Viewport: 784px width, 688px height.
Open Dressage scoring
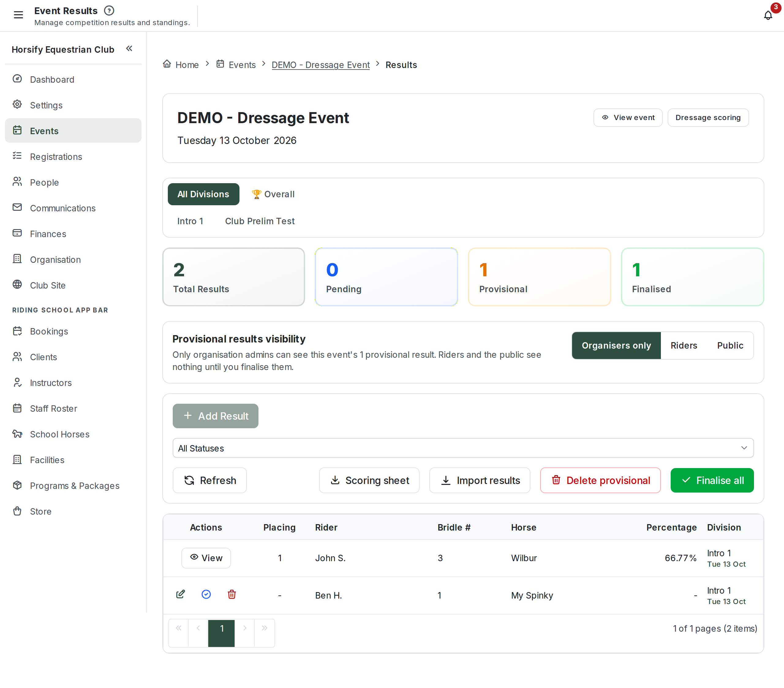[x=708, y=117]
